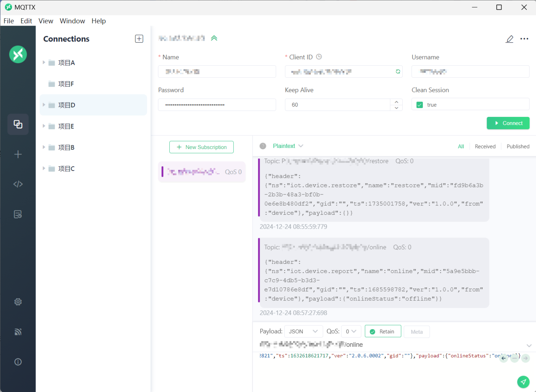536x392 pixels.
Task: Expand the 项目D folder arrow
Action: [x=44, y=105]
